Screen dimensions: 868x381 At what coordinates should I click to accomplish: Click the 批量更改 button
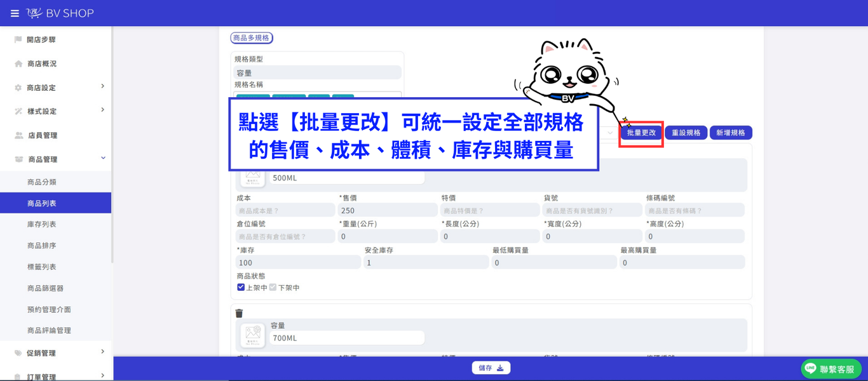[x=641, y=133]
